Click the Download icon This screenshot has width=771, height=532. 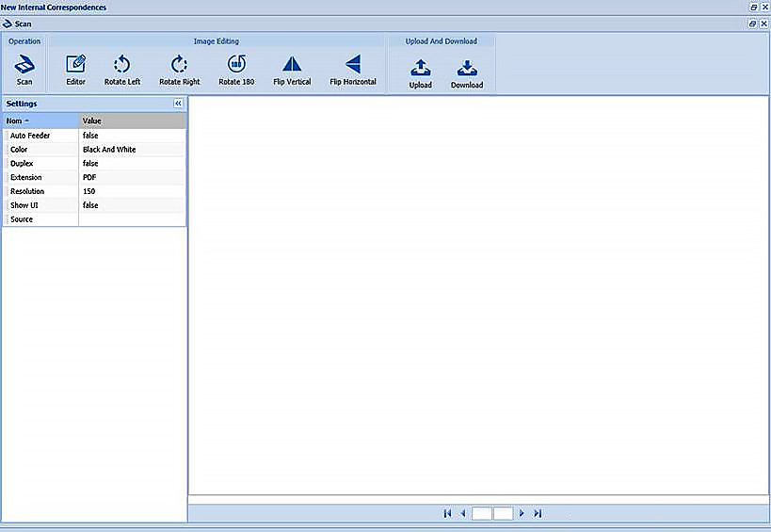point(466,69)
